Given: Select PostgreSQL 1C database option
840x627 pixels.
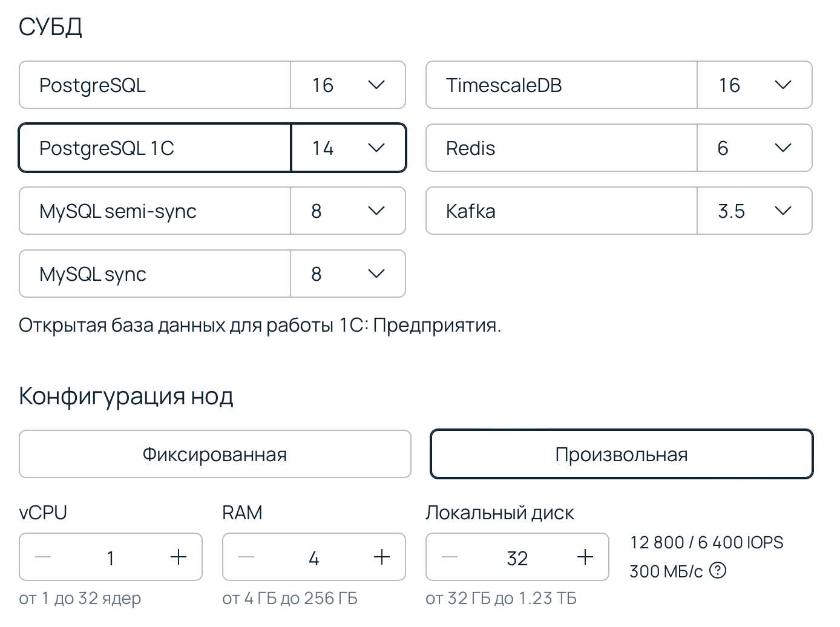Looking at the screenshot, I should tap(155, 148).
